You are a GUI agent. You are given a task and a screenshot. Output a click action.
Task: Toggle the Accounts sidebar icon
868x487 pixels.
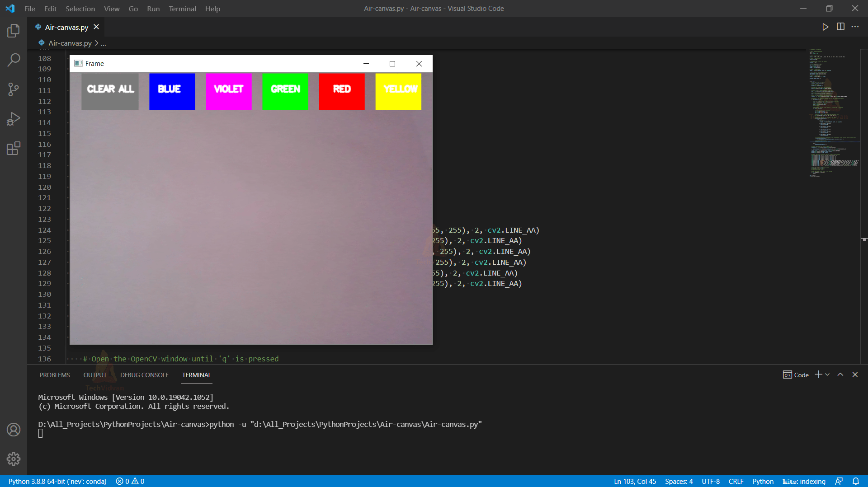tap(14, 430)
